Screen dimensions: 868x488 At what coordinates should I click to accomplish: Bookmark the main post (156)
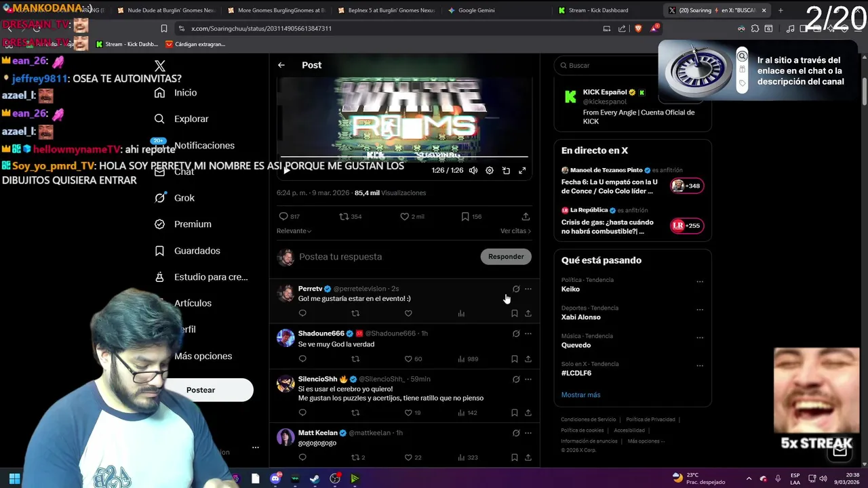(x=471, y=216)
